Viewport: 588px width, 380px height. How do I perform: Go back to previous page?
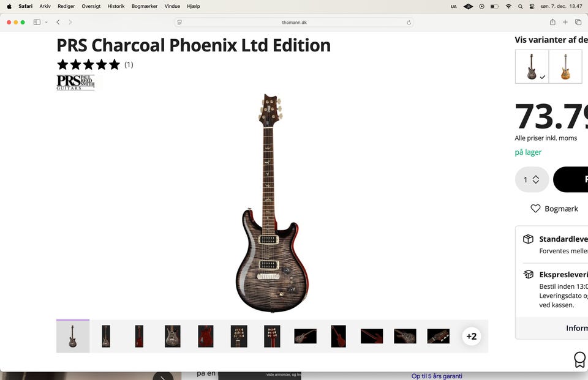click(x=58, y=22)
